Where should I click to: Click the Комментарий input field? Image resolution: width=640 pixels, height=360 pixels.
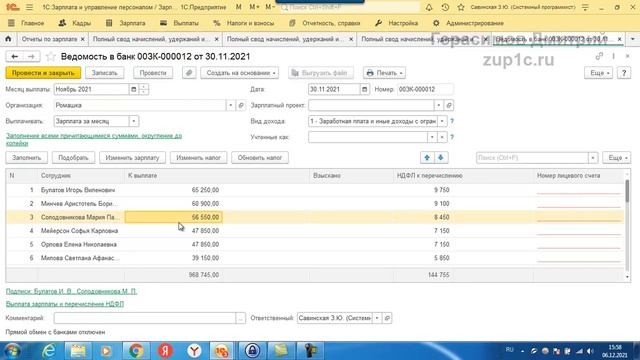click(x=145, y=318)
